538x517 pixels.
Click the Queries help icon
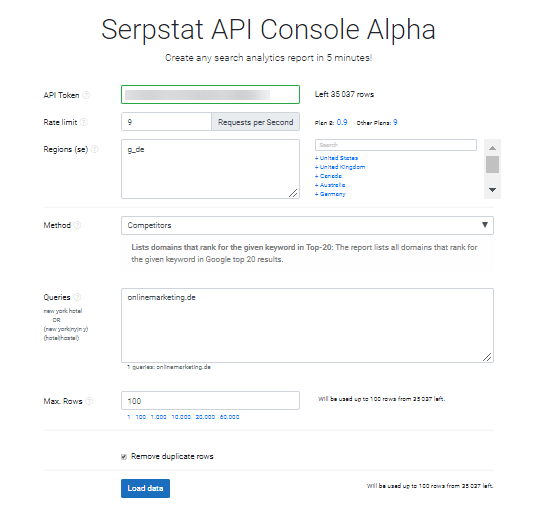pos(78,297)
